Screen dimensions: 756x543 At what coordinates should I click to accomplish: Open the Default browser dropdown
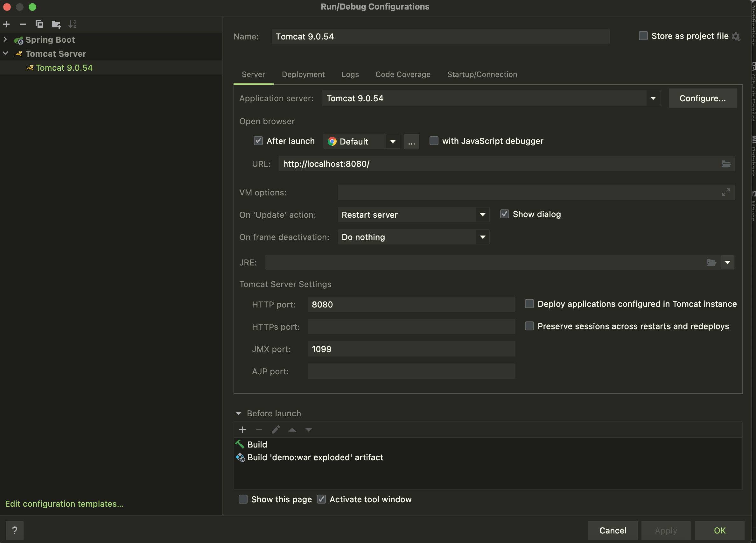coord(393,141)
